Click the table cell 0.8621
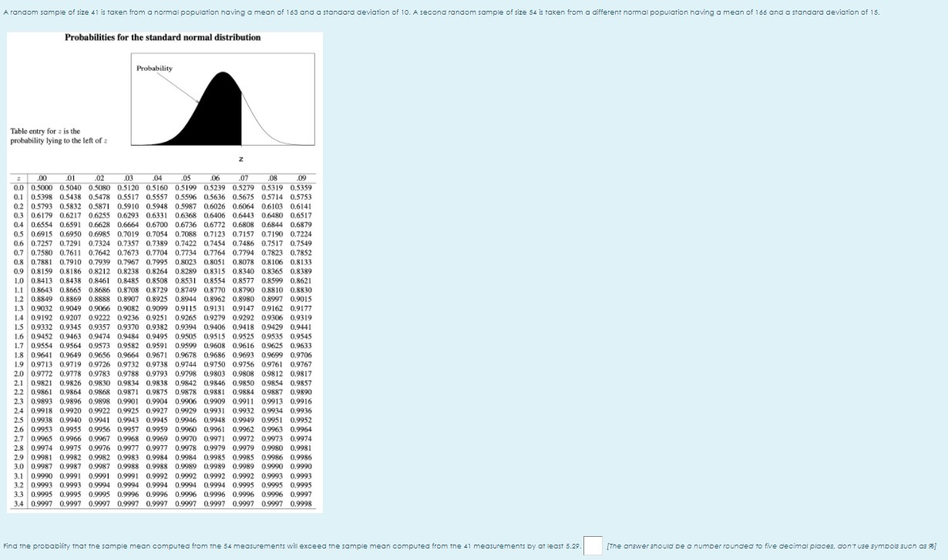The height and width of the screenshot is (560, 948). coord(301,282)
